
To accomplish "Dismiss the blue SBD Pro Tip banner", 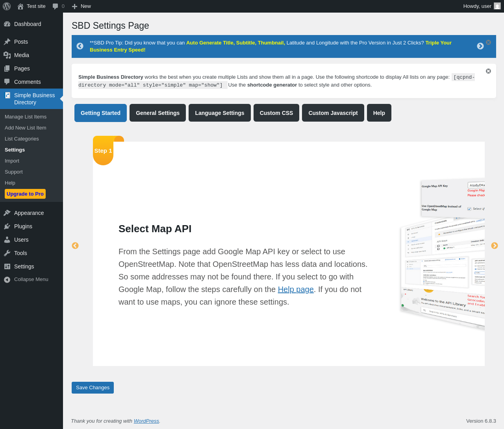I will (488, 42).
